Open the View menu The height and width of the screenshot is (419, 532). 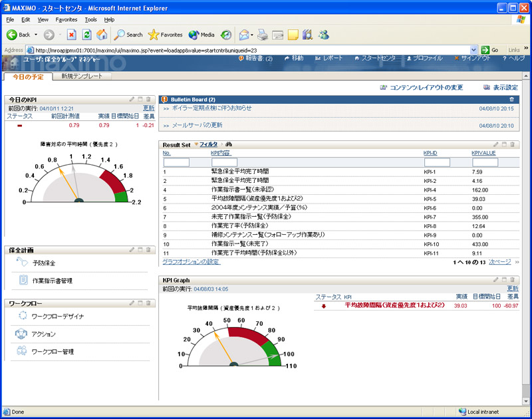tap(43, 20)
